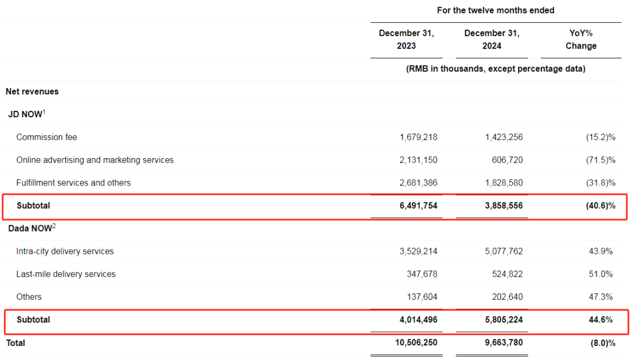Screen dimensions: 630x364
Task: Click the Others row label
Action: pyautogui.click(x=29, y=297)
